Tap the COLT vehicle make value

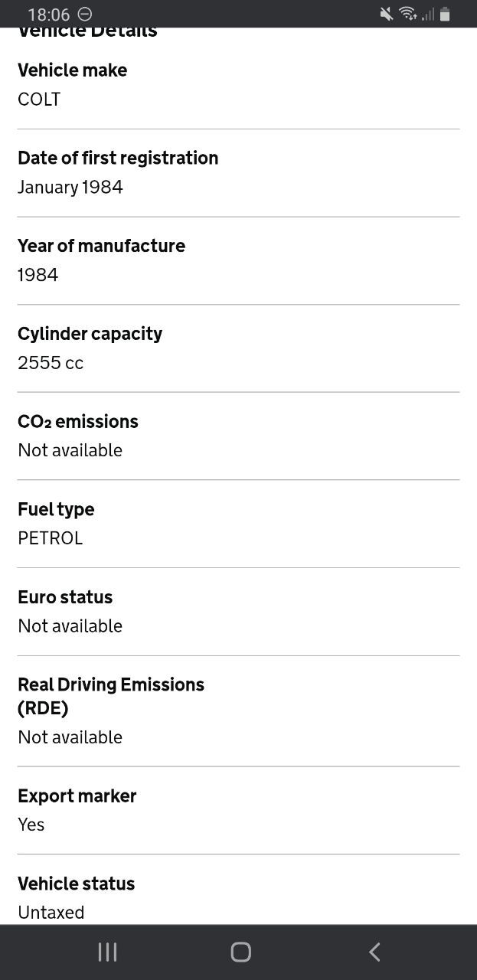click(x=39, y=100)
